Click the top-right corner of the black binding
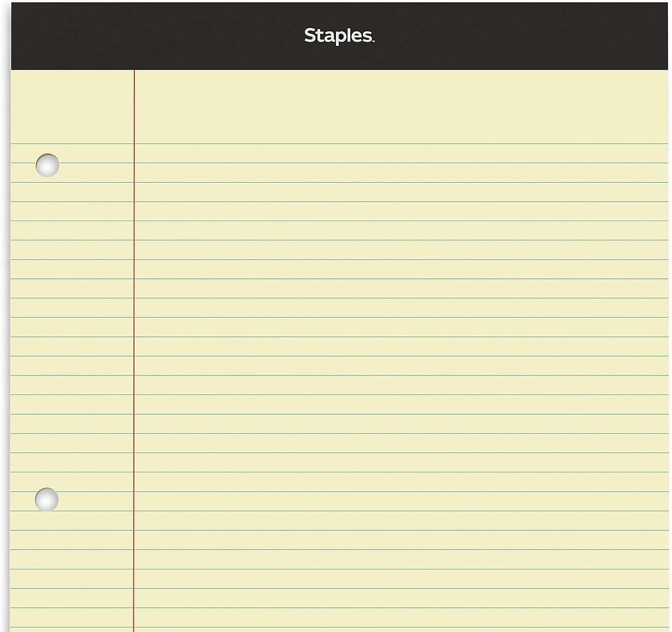 [666, 4]
